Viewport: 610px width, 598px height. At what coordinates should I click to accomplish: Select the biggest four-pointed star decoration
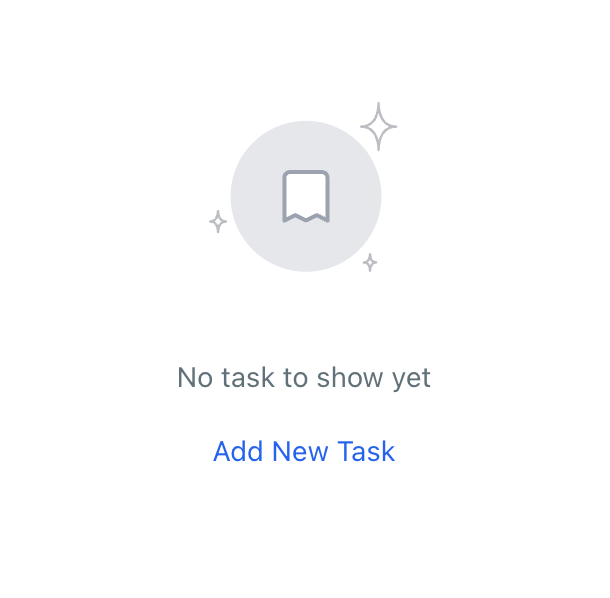click(x=379, y=126)
